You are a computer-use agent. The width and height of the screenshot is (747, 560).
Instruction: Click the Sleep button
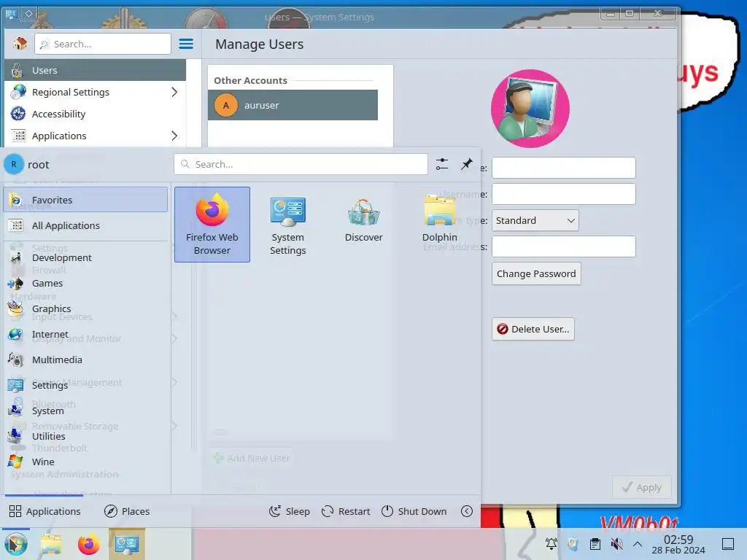point(289,511)
